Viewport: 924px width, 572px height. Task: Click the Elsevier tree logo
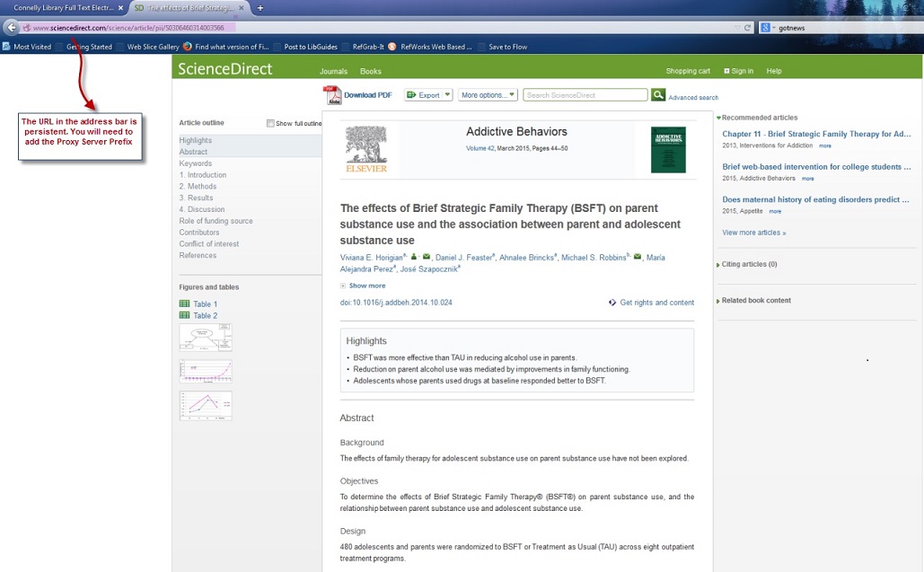point(366,150)
